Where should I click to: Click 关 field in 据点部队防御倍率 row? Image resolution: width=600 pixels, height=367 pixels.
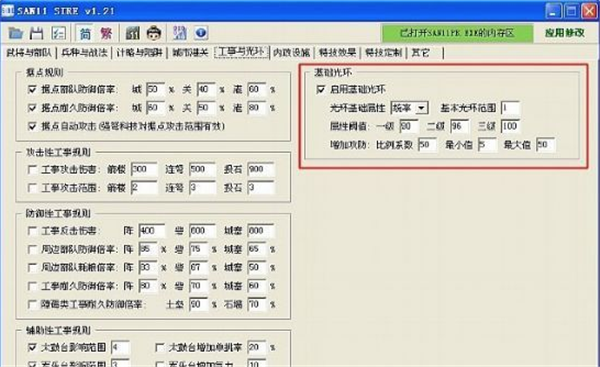[x=206, y=90]
